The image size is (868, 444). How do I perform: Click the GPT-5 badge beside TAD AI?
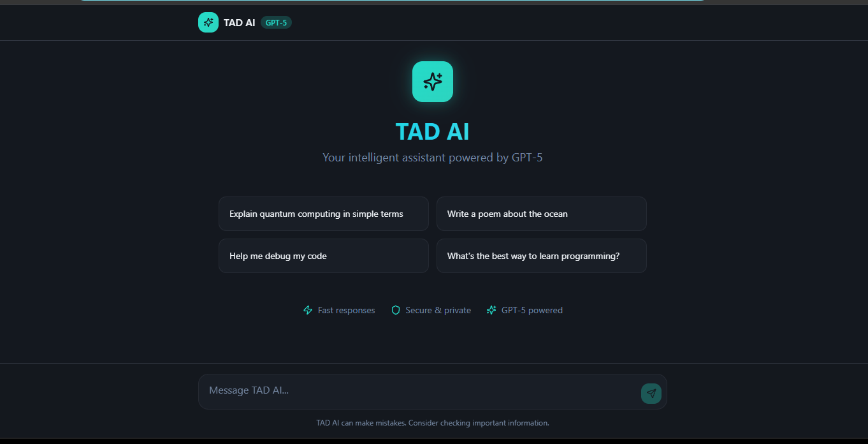tap(275, 22)
